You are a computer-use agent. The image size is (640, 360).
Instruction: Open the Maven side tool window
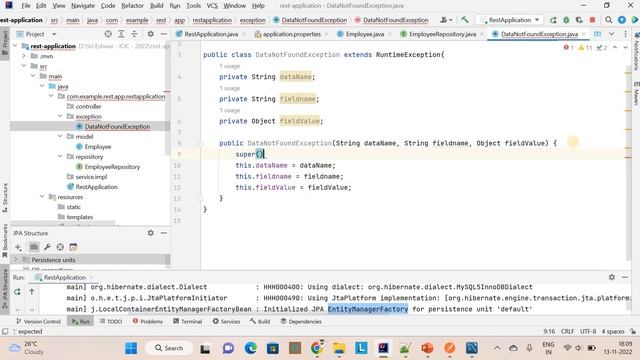tap(636, 93)
